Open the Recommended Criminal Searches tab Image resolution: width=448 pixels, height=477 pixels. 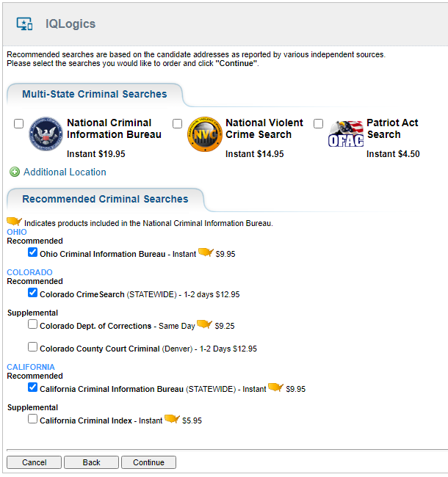[105, 200]
